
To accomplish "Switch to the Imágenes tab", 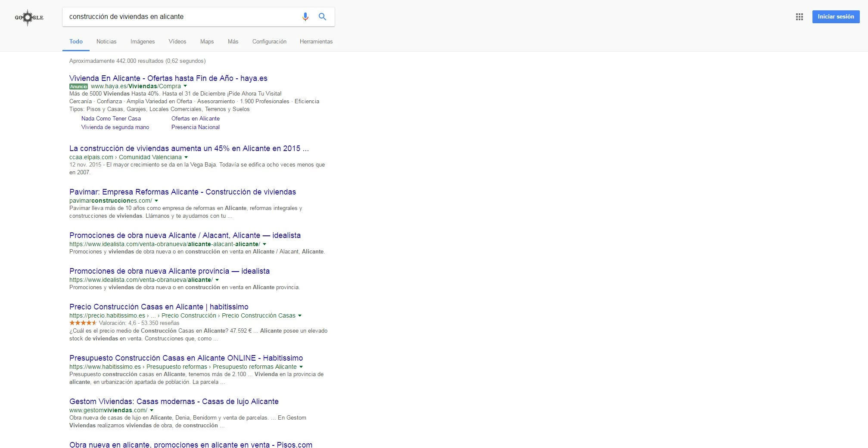I will 143,42.
